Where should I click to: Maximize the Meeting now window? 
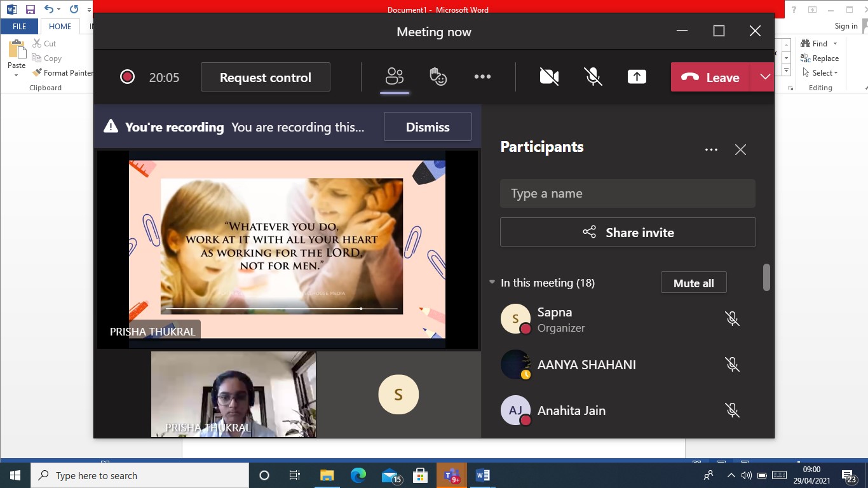click(719, 31)
